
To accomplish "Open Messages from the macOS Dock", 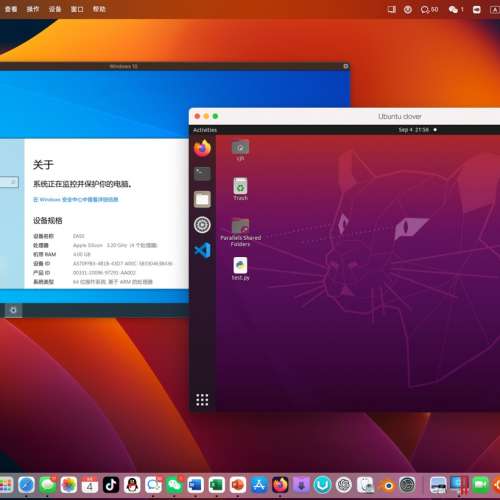I will 47,485.
